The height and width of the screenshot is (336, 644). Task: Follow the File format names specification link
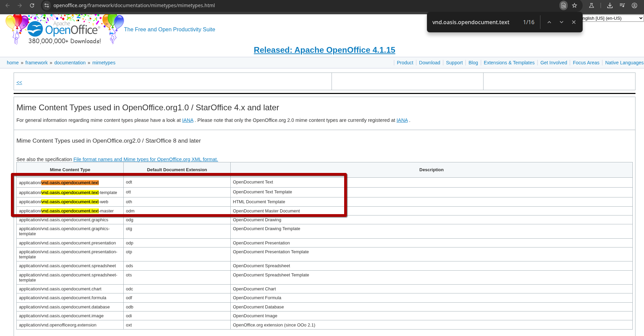point(145,159)
